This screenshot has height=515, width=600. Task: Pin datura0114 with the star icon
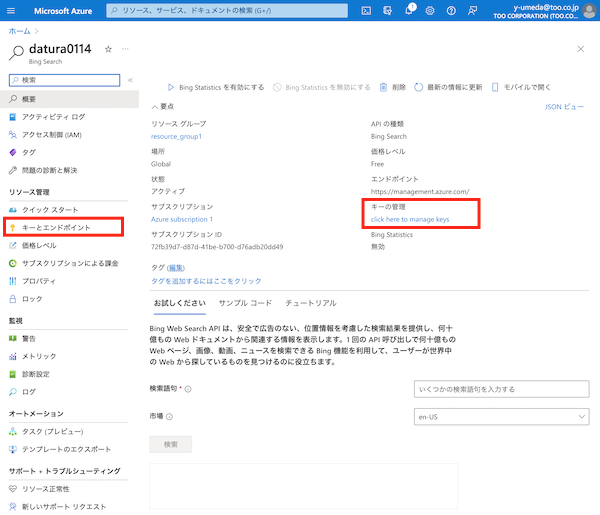coord(108,49)
